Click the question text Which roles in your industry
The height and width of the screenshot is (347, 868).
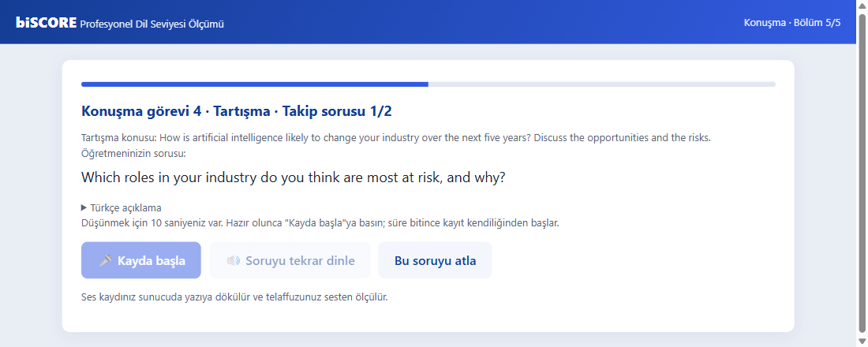tap(293, 177)
